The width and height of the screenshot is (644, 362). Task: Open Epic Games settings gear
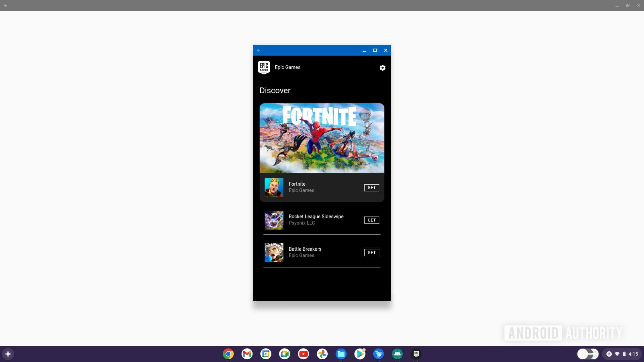[x=382, y=68]
